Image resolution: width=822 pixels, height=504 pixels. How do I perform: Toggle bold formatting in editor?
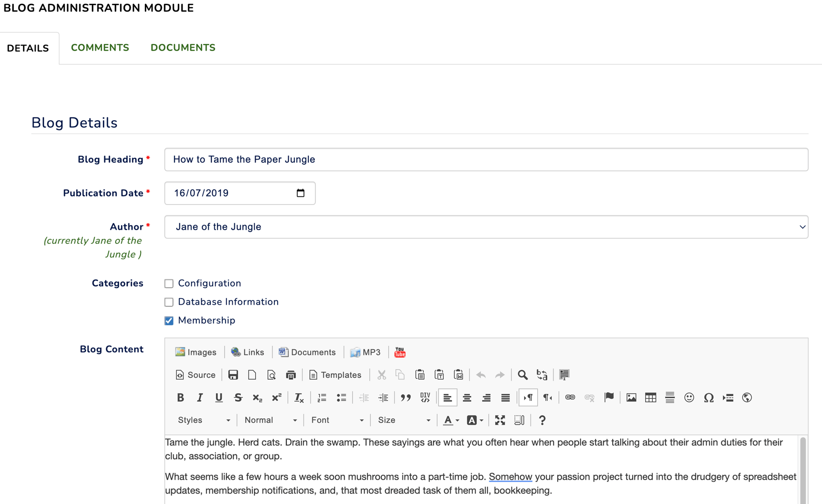180,397
